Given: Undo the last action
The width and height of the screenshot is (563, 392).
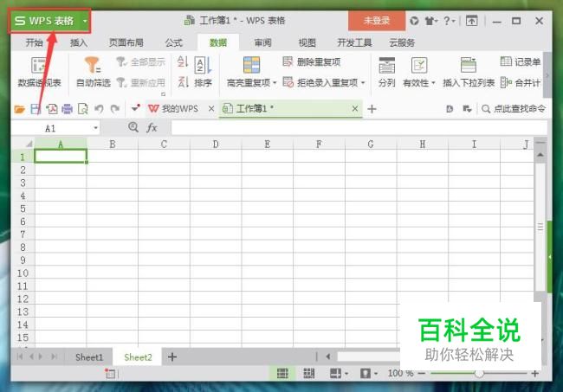Looking at the screenshot, I should pos(99,109).
